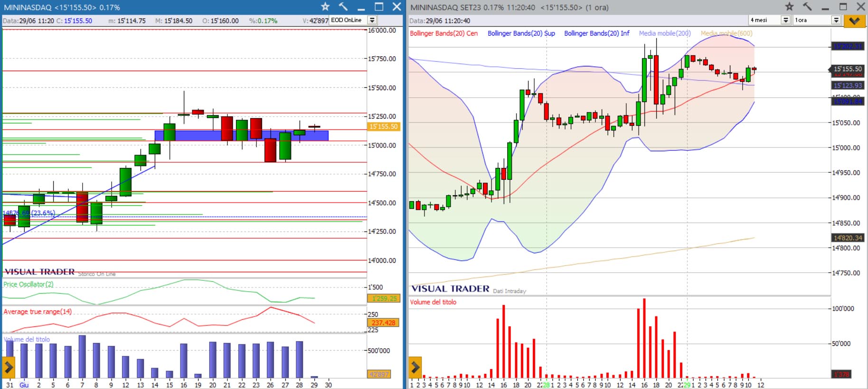Click the dropdown arrow next to EOD OnLine
The width and height of the screenshot is (868, 389).
coord(372,20)
